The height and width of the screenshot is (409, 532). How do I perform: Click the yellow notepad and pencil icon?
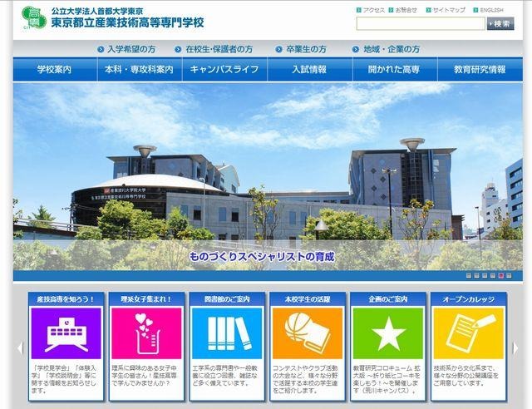point(469,333)
